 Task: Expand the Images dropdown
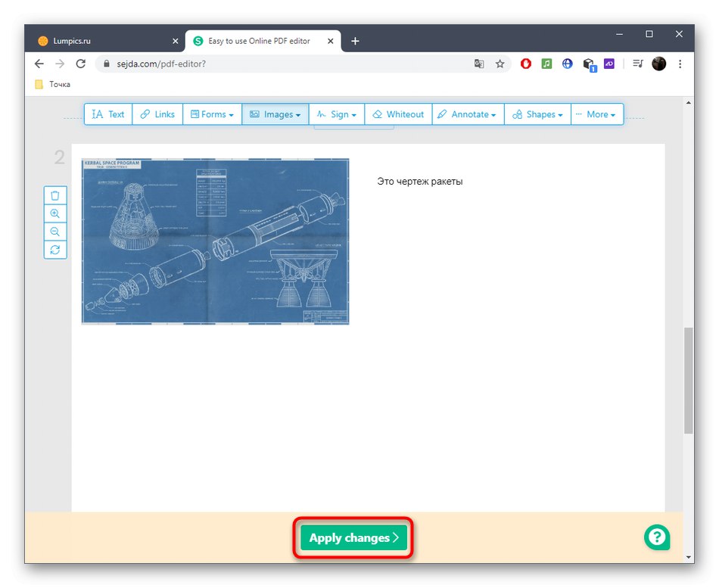tap(275, 114)
